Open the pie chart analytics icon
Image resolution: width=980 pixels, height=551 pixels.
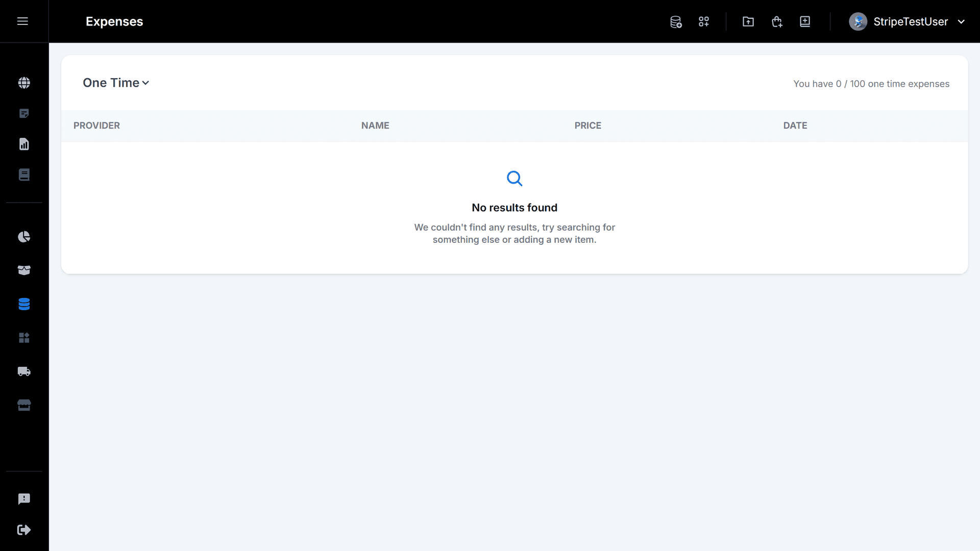pyautogui.click(x=24, y=237)
